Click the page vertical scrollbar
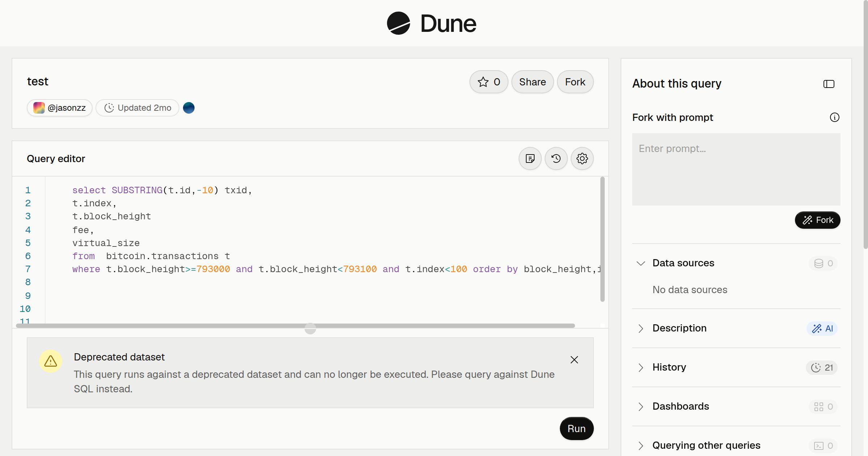The height and width of the screenshot is (456, 868). click(865, 125)
